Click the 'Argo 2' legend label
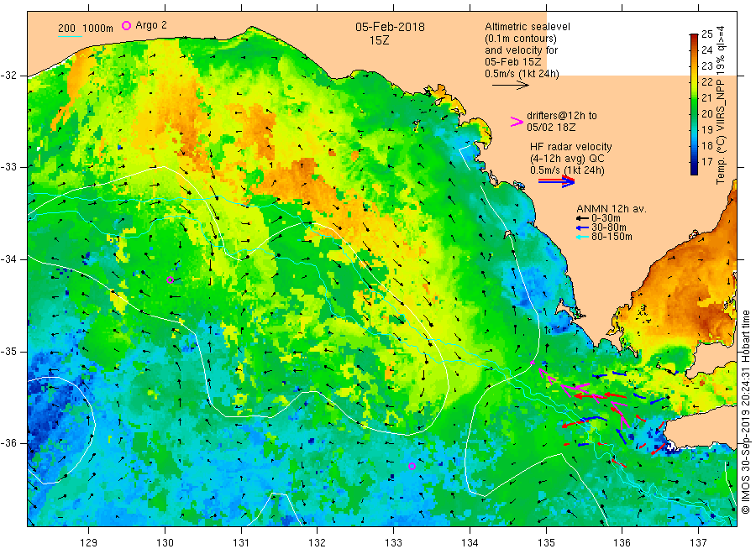The height and width of the screenshot is (554, 756). [x=151, y=25]
